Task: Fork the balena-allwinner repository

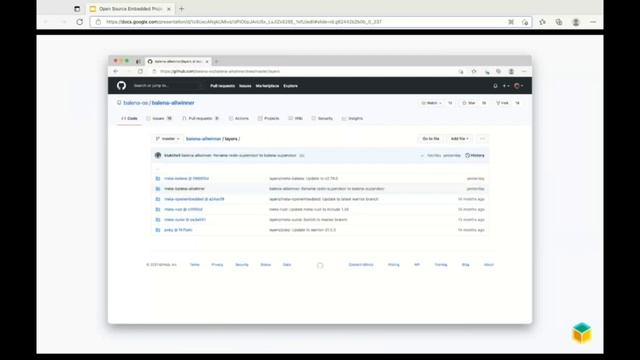Action: click(502, 103)
